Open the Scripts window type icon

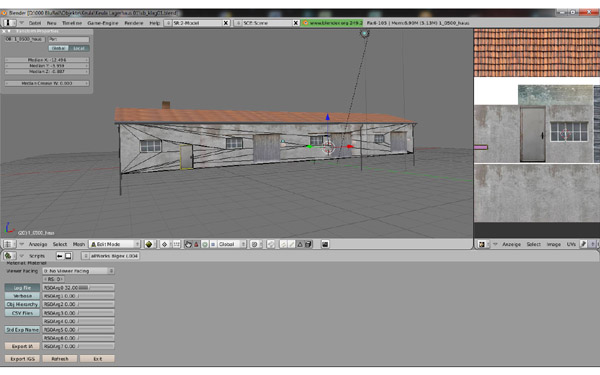(9, 256)
